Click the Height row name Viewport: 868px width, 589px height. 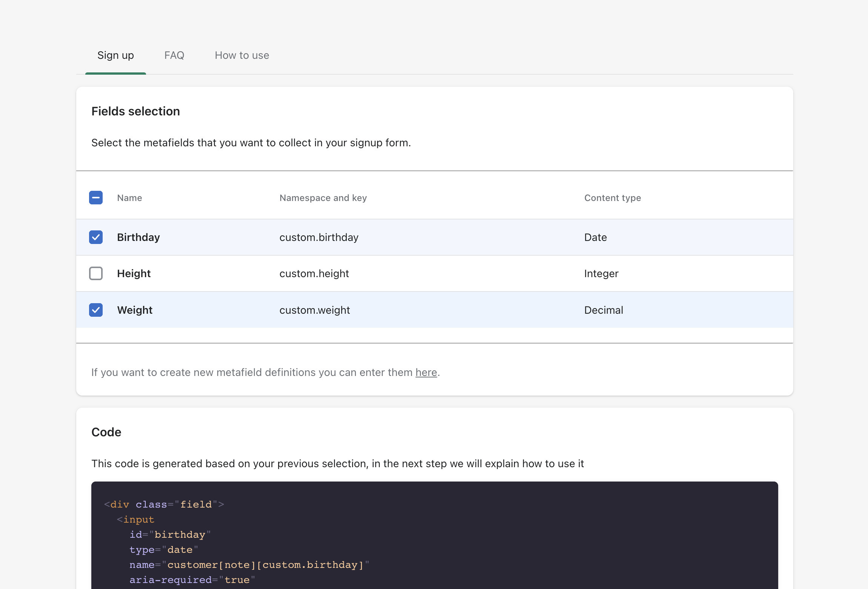click(x=134, y=273)
